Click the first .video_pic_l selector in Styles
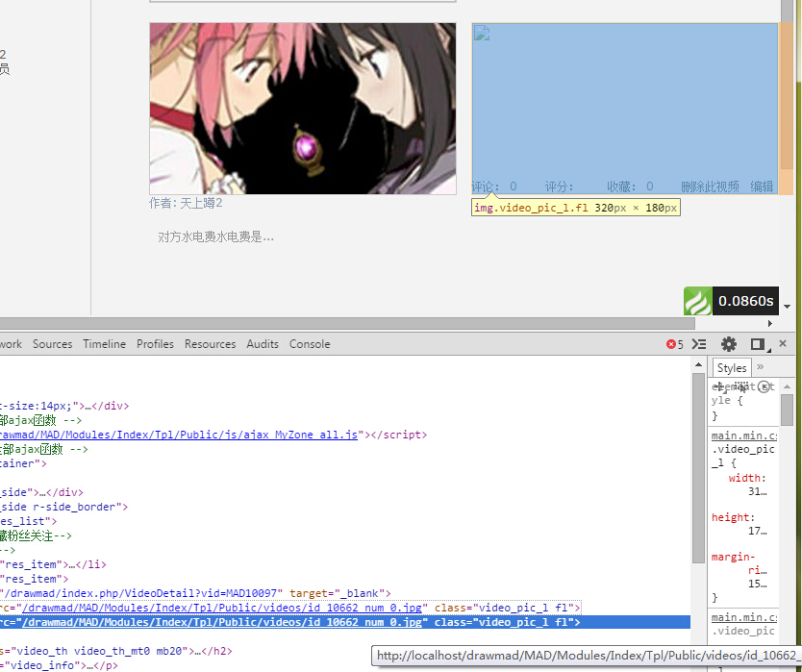The image size is (802, 672). (742, 456)
